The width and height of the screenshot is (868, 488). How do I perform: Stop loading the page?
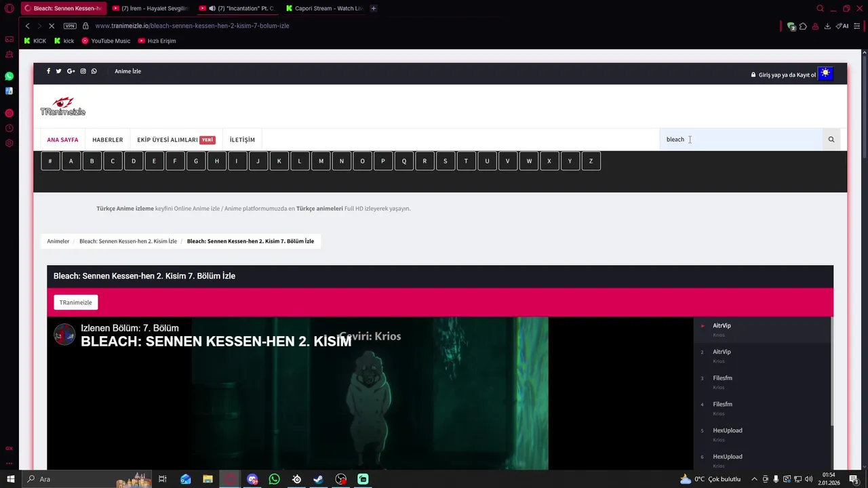pos(52,26)
